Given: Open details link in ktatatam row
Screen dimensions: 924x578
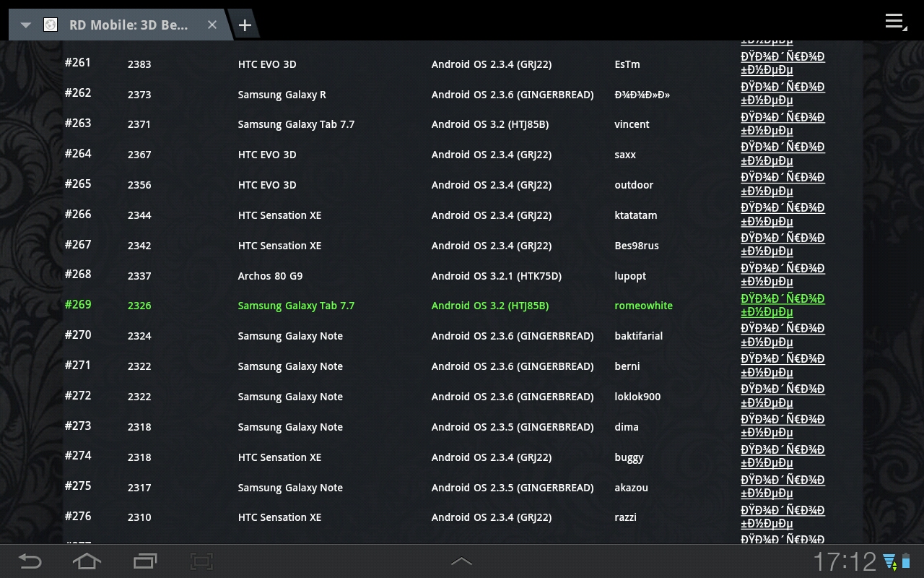Looking at the screenshot, I should [x=783, y=215].
